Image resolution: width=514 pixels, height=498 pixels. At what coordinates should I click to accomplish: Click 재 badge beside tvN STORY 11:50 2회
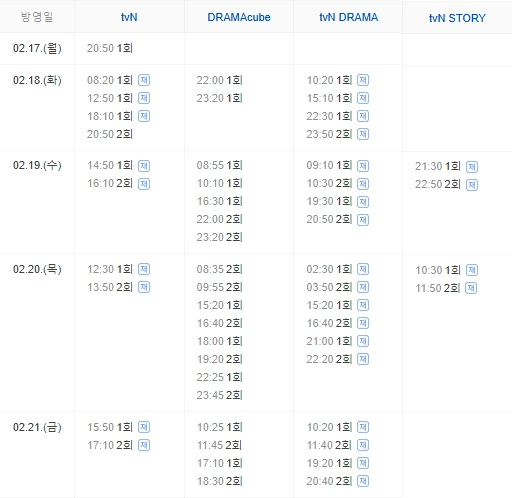pos(471,288)
